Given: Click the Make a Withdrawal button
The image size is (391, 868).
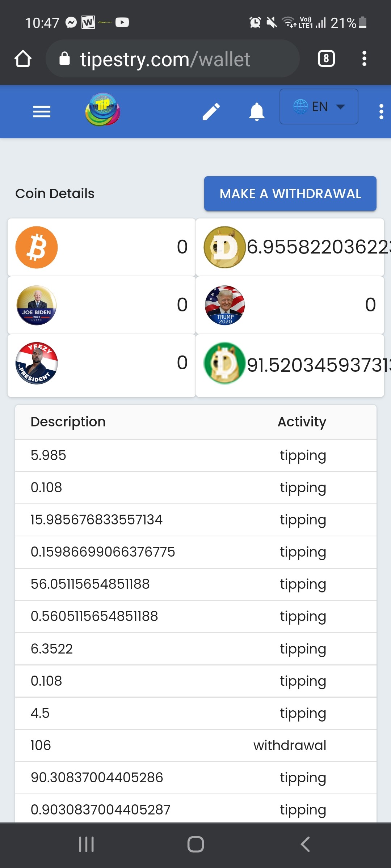Looking at the screenshot, I should (290, 193).
